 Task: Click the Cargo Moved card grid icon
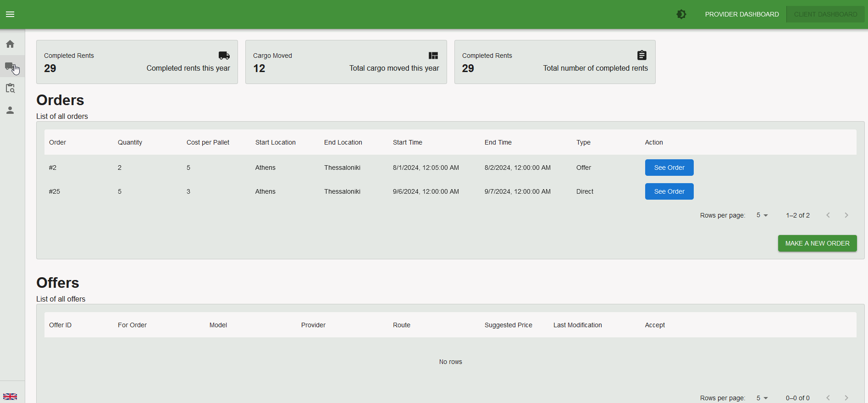[x=433, y=56]
